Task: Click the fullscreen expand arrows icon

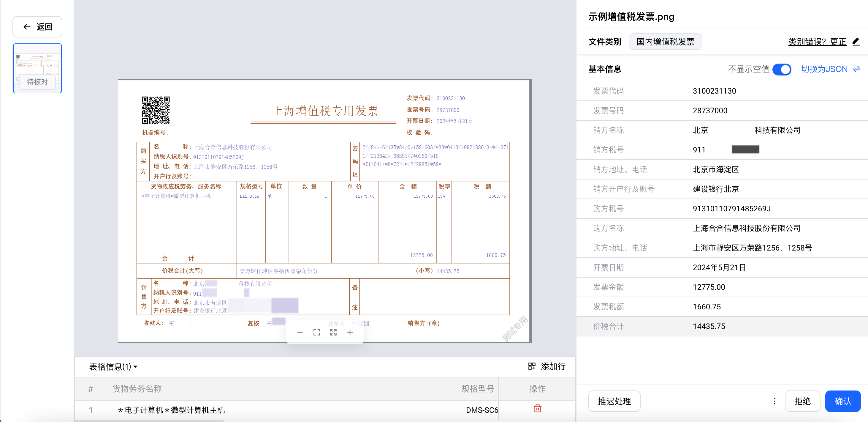Action: [333, 332]
